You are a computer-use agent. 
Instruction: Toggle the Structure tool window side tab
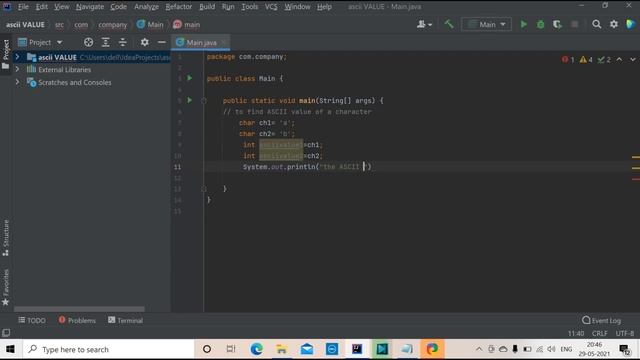coord(6,238)
